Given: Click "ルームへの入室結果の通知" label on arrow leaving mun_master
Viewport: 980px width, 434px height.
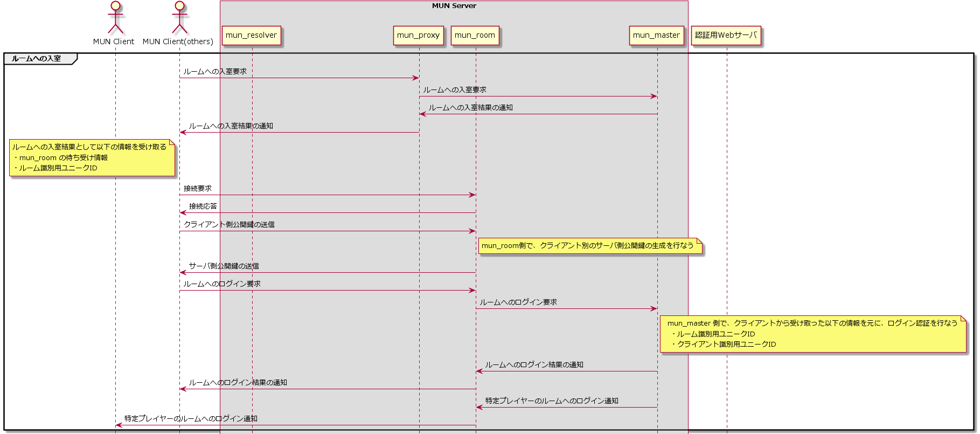Looking at the screenshot, I should (x=471, y=108).
